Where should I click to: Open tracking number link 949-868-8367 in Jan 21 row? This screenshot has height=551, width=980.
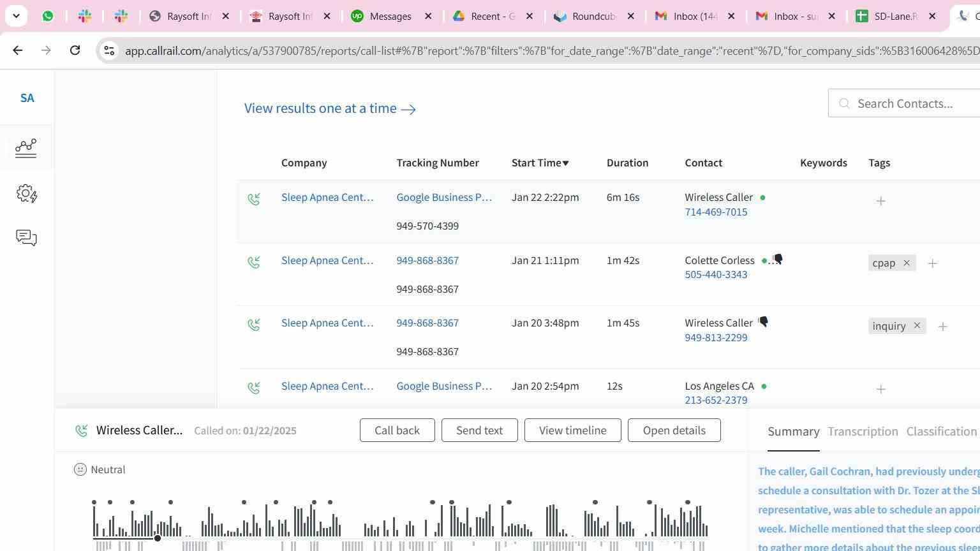point(427,260)
